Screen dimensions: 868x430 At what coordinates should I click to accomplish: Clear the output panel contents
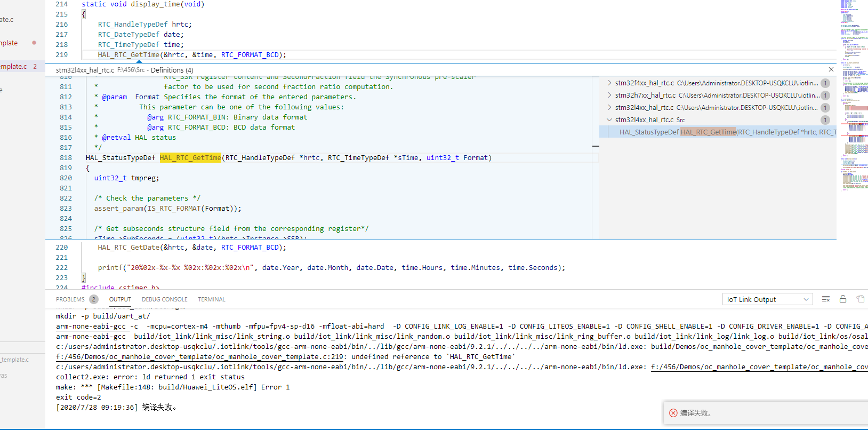(x=826, y=299)
